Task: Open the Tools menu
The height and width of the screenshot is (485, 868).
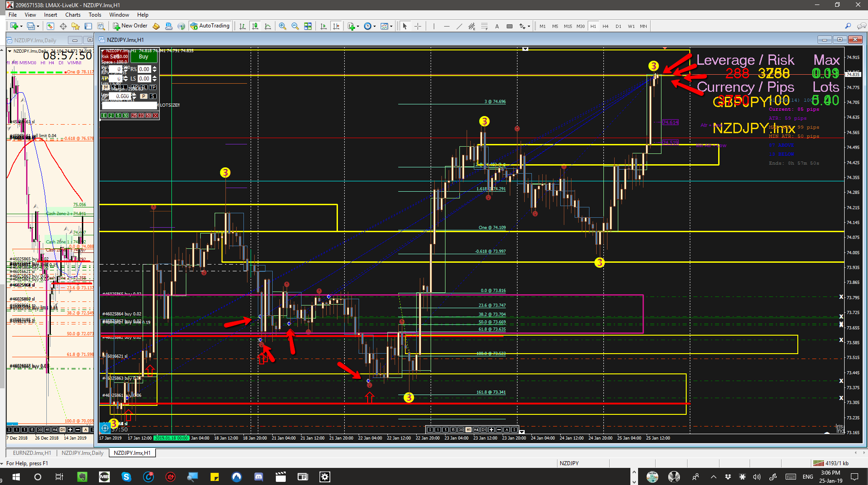Action: [x=95, y=15]
